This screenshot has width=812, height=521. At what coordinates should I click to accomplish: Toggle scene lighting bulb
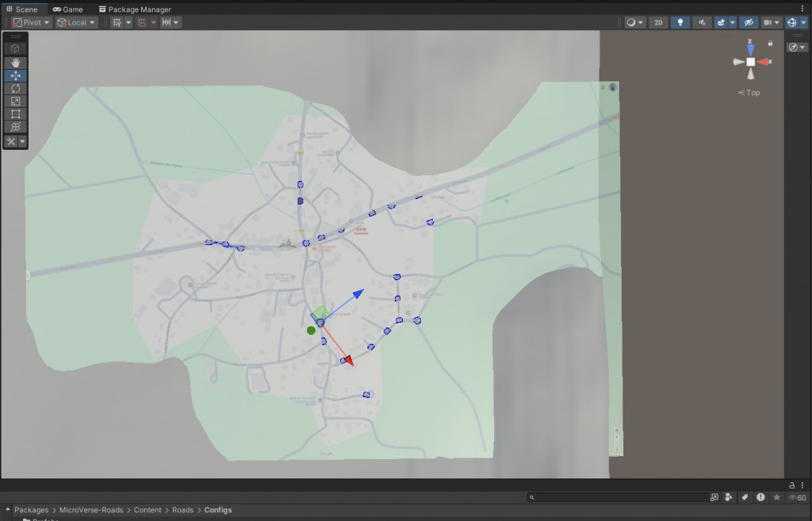[680, 22]
